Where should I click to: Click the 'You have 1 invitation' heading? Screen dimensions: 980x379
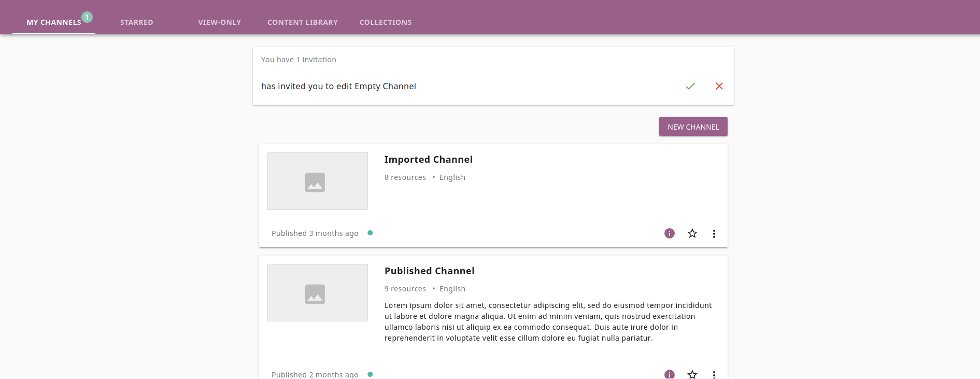tap(299, 60)
